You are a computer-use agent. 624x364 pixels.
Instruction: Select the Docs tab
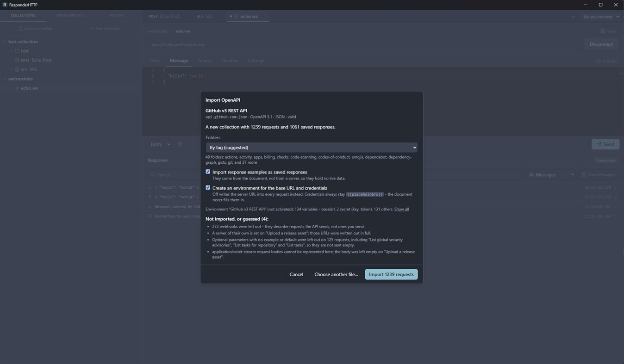pyautogui.click(x=155, y=61)
